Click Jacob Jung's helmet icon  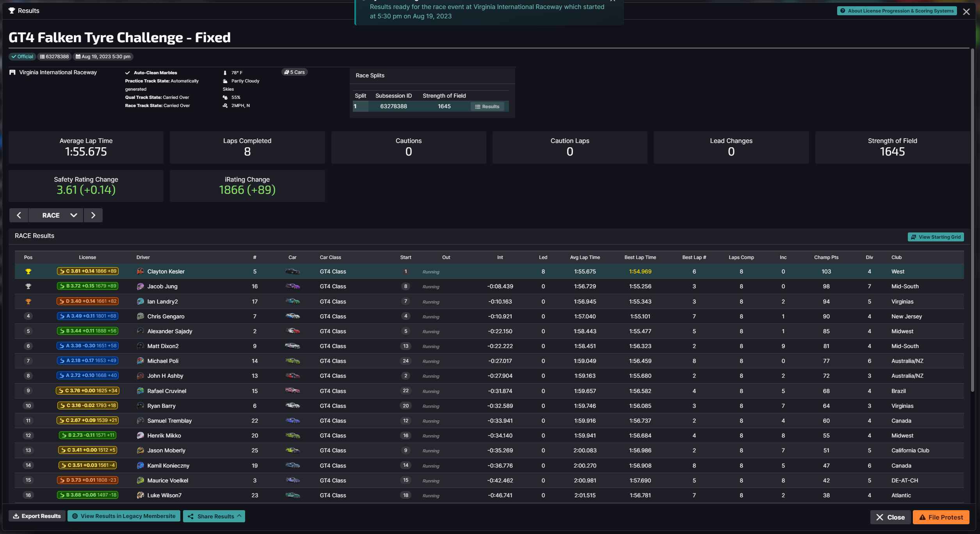[141, 286]
